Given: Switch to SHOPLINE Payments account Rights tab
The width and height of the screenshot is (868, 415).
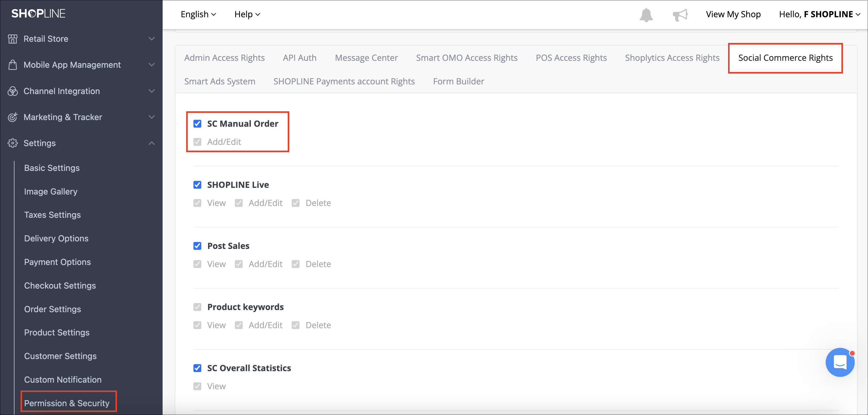Looking at the screenshot, I should [344, 81].
